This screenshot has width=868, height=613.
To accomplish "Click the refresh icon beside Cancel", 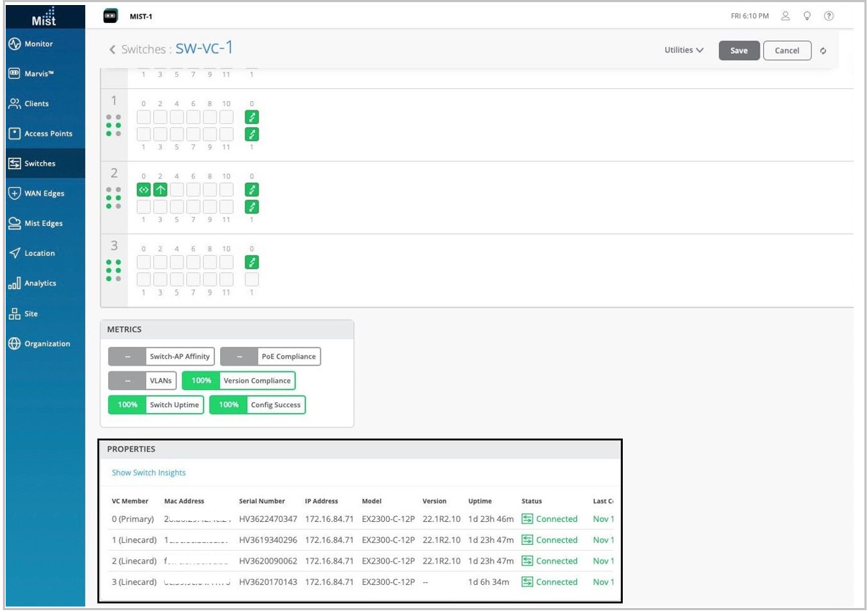I will (x=824, y=51).
